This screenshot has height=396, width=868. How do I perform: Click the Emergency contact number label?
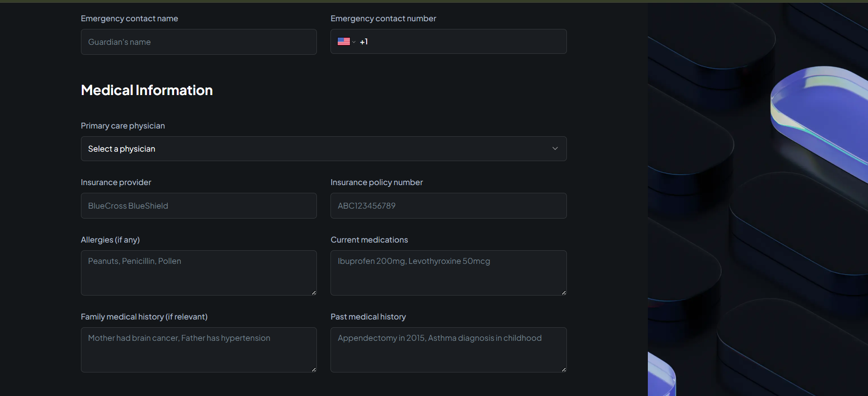coord(383,19)
